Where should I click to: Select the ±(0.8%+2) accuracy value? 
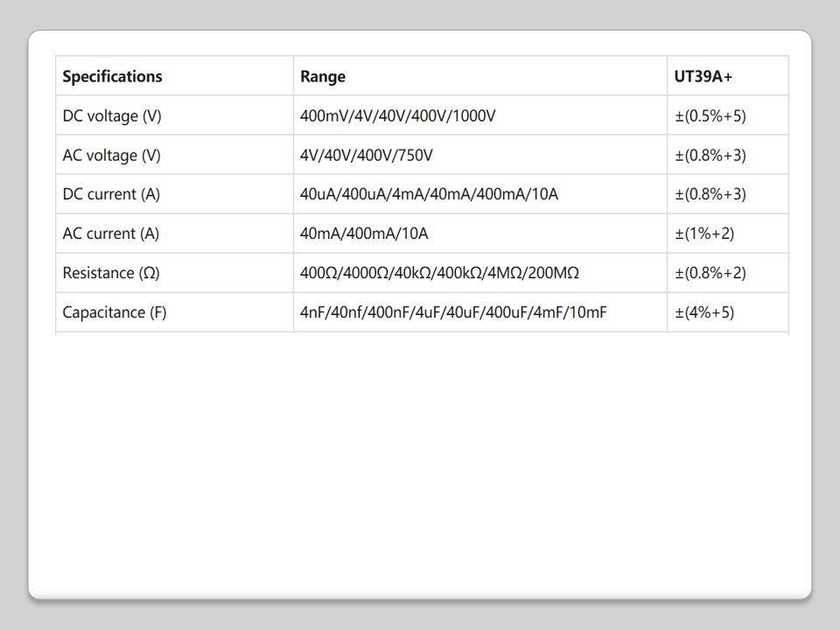pos(710,273)
